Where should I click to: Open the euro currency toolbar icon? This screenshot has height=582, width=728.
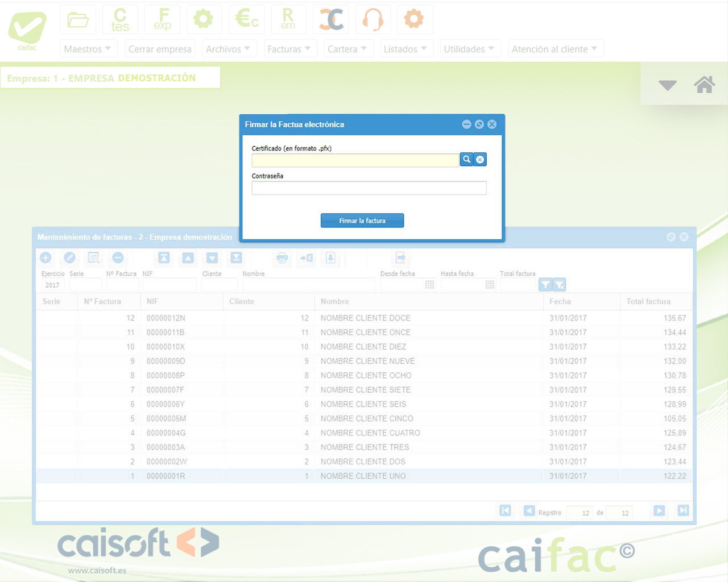246,20
